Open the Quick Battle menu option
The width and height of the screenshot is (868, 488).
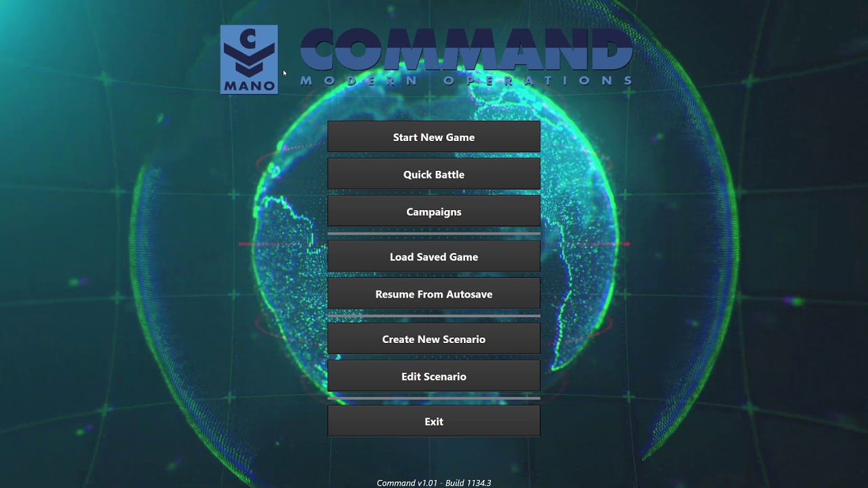coord(434,174)
